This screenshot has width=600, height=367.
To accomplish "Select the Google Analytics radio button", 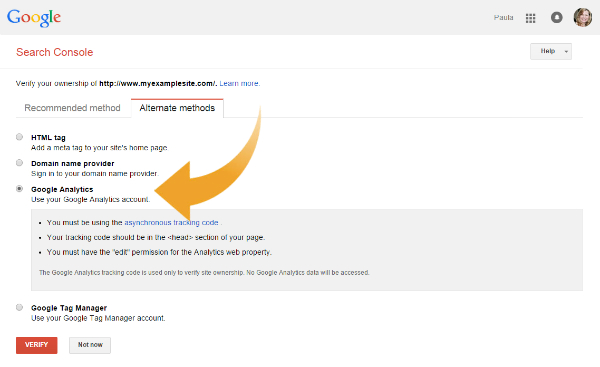I will tap(20, 189).
